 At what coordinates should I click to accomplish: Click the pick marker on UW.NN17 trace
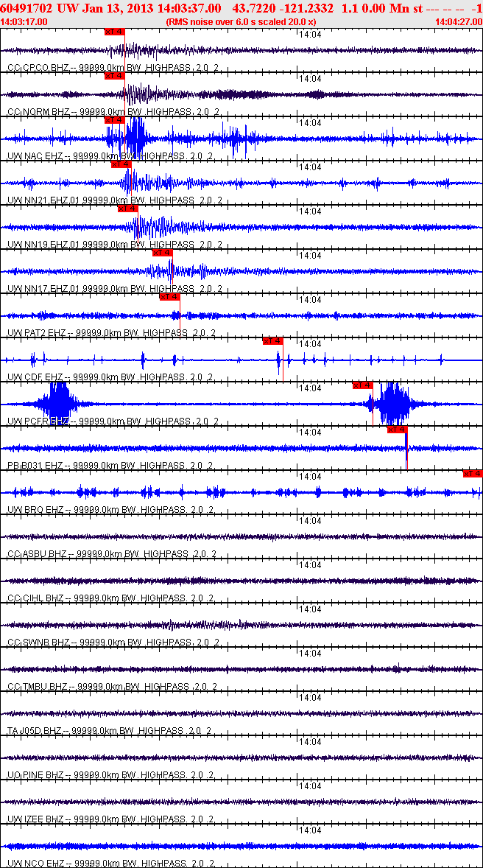tap(162, 253)
